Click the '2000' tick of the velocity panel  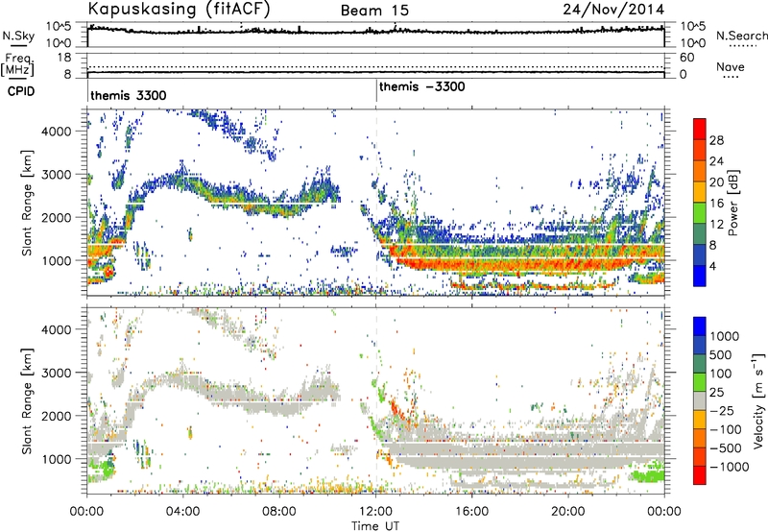(x=56, y=416)
